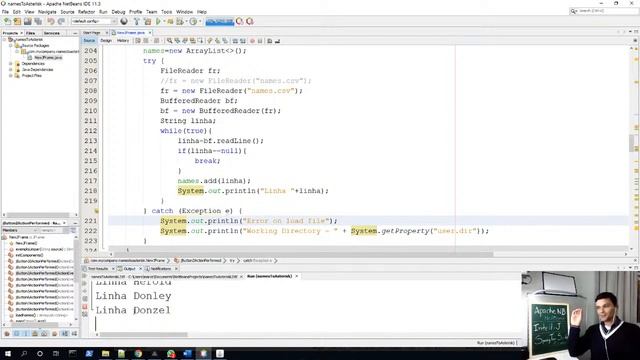Click the Redo toolbar icon
Image resolution: width=640 pixels, height=360 pixels.
tap(61, 21)
